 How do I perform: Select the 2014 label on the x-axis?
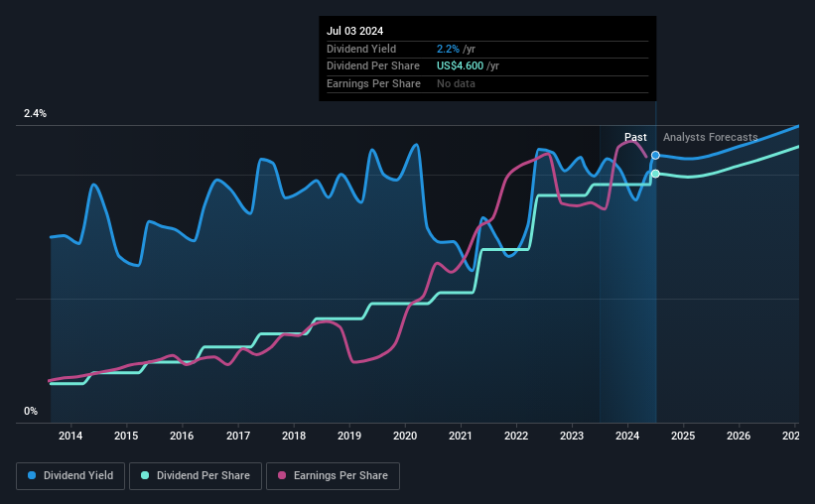click(x=70, y=436)
